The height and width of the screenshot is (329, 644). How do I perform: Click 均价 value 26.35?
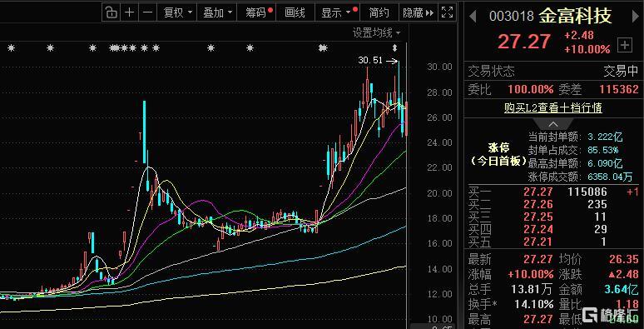pyautogui.click(x=624, y=259)
